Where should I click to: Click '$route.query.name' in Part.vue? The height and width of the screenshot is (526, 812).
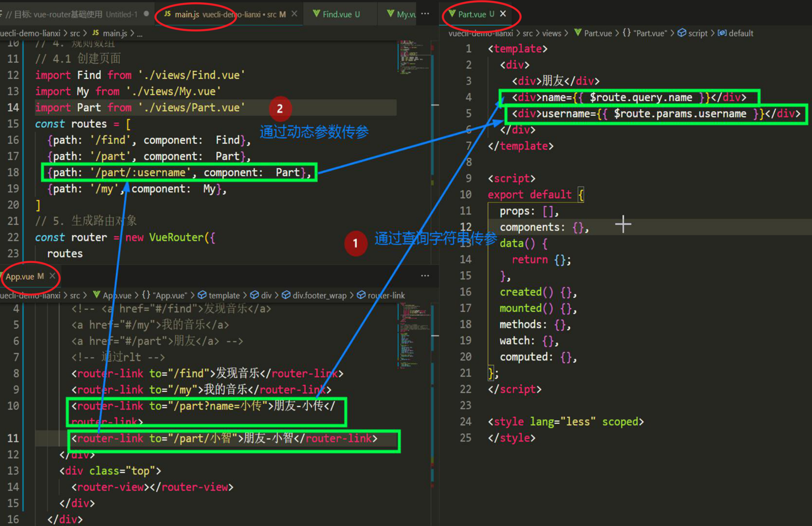641,98
